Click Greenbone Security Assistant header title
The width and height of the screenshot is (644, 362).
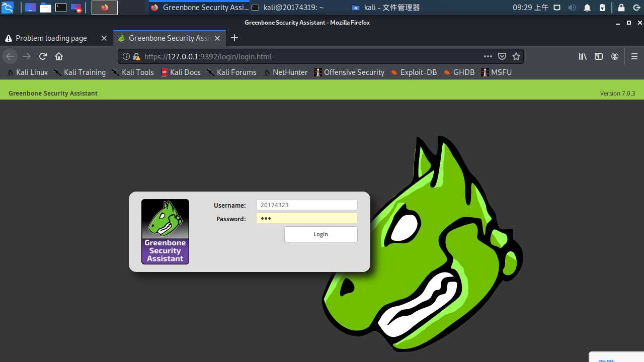click(53, 94)
